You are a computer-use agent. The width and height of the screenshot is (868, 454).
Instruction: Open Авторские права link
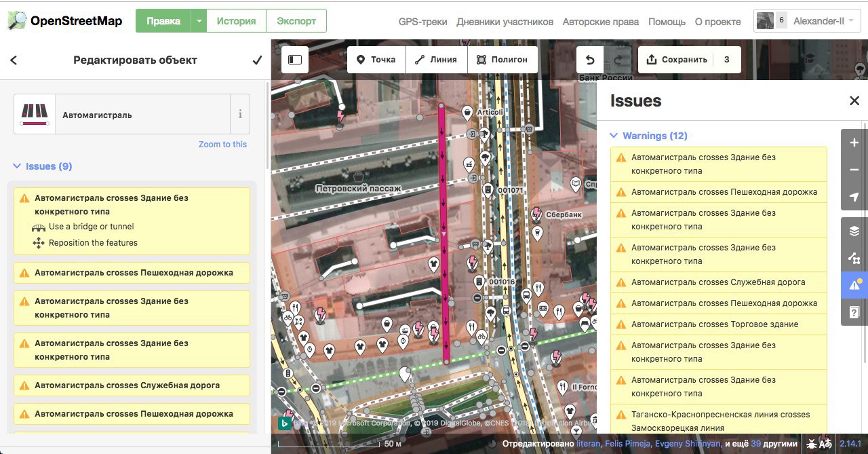(x=600, y=22)
